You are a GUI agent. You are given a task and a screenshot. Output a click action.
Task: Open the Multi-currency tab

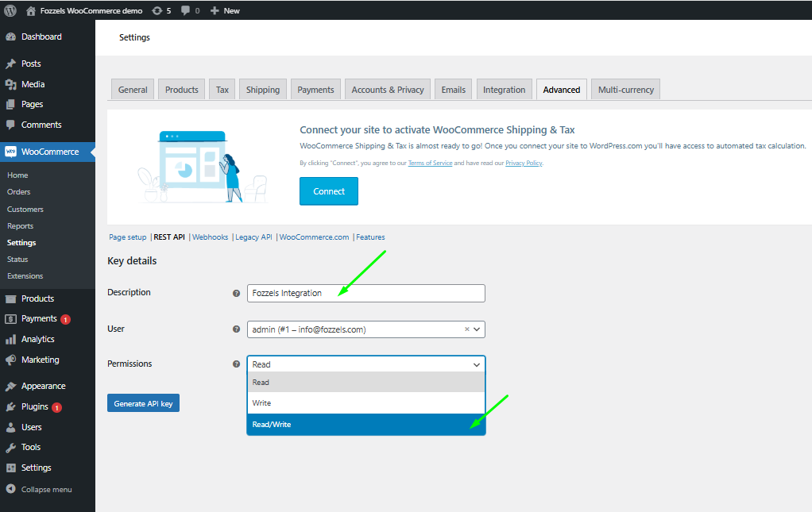[x=626, y=90]
